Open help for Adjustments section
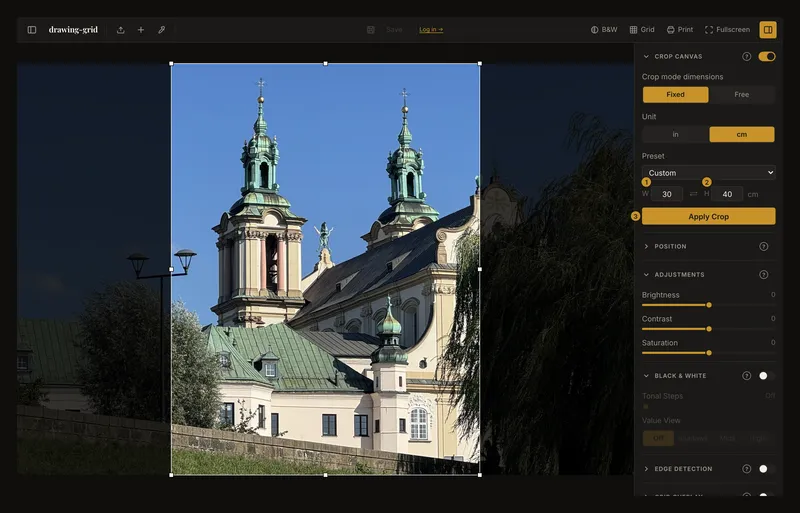Screen dimensions: 800x513 click(763, 275)
